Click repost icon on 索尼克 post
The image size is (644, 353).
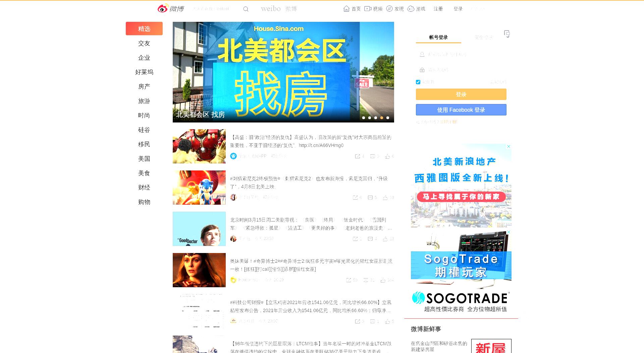pos(355,198)
